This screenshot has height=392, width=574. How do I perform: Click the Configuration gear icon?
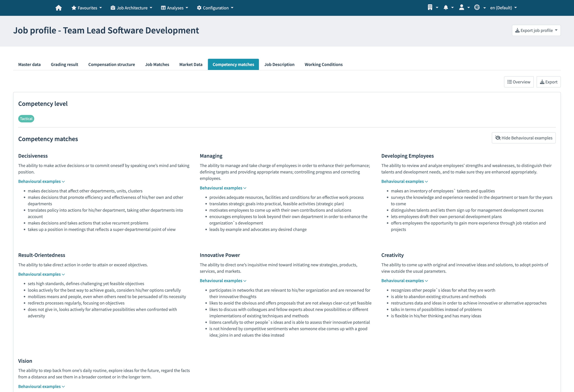pos(199,8)
